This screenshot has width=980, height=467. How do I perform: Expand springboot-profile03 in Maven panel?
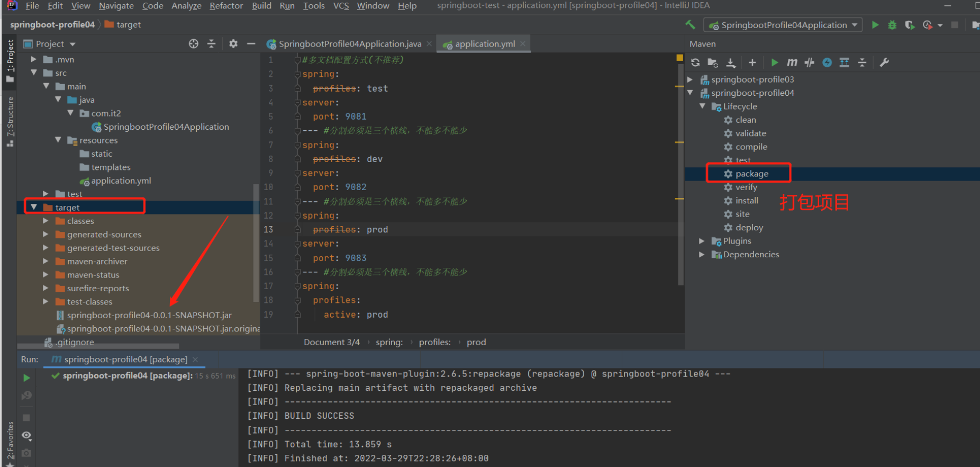point(690,79)
